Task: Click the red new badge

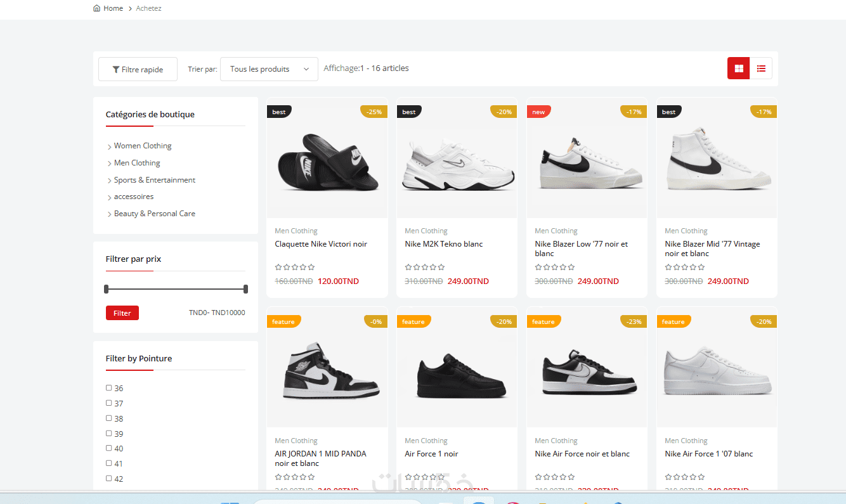Action: [538, 112]
